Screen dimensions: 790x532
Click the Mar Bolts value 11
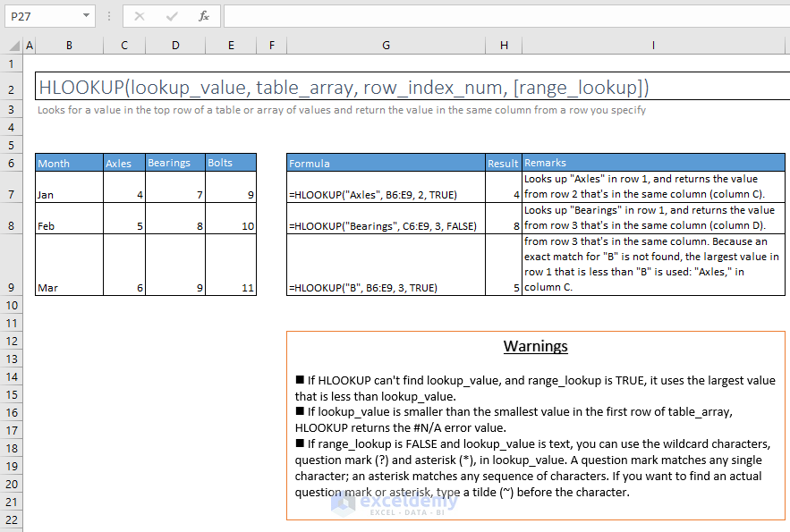coord(231,265)
